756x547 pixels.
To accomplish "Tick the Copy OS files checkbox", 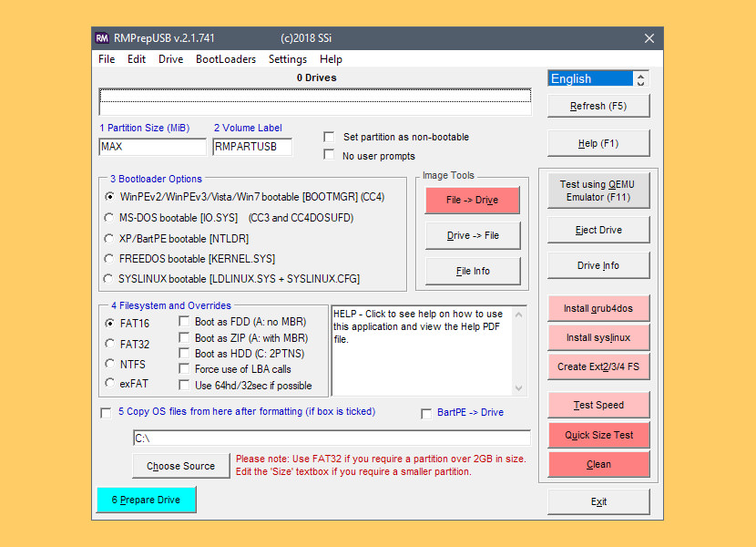I will 106,413.
